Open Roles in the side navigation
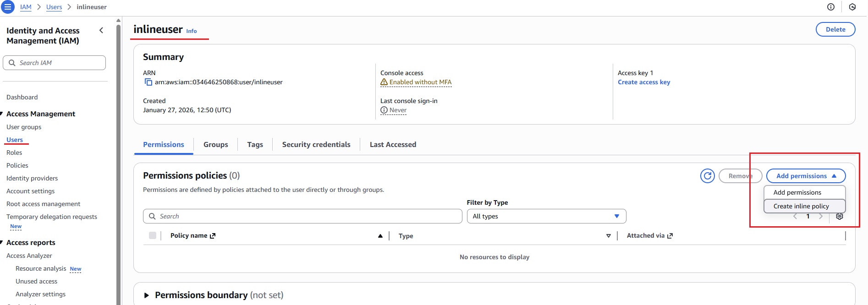 pyautogui.click(x=14, y=152)
